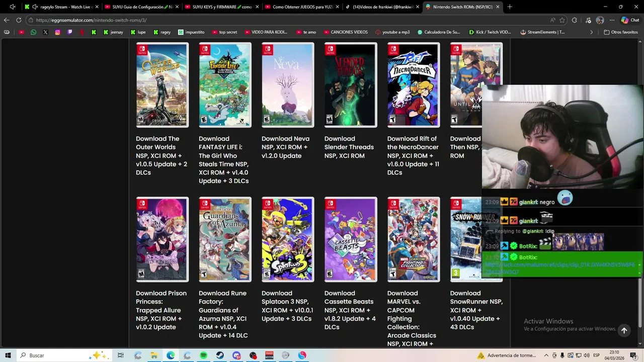Open the Advertencia de tormenta weather widget
The height and width of the screenshot is (362, 644).
point(507,355)
